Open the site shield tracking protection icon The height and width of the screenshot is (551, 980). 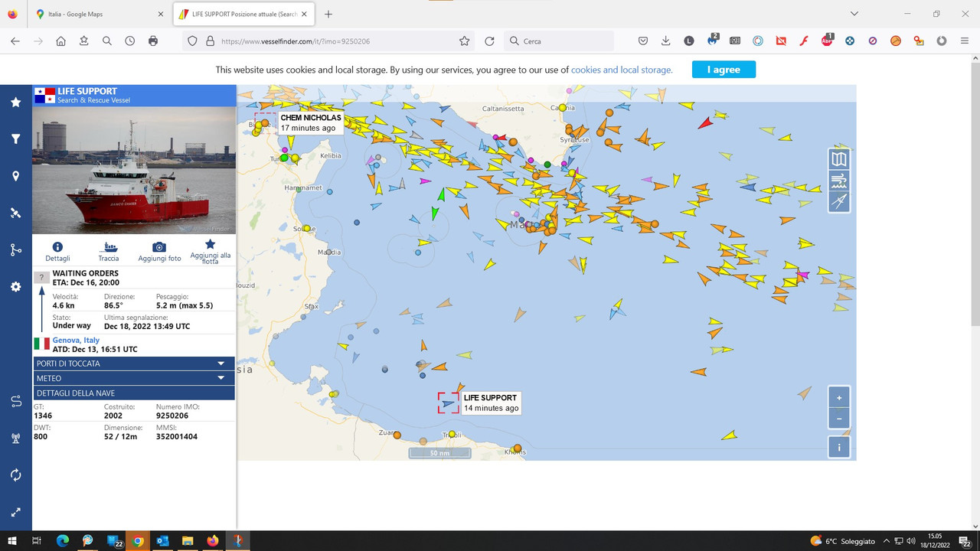coord(192,41)
